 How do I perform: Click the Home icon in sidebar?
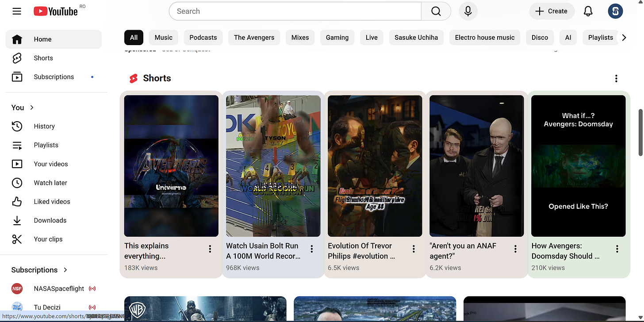pyautogui.click(x=17, y=39)
